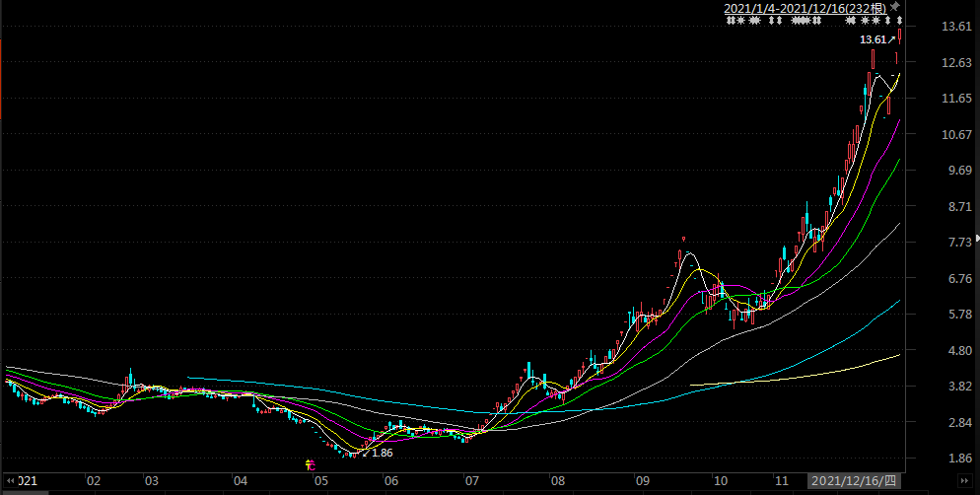
Task: Click the horizontal scrollbar thumb below the time axis
Action: tap(24, 493)
